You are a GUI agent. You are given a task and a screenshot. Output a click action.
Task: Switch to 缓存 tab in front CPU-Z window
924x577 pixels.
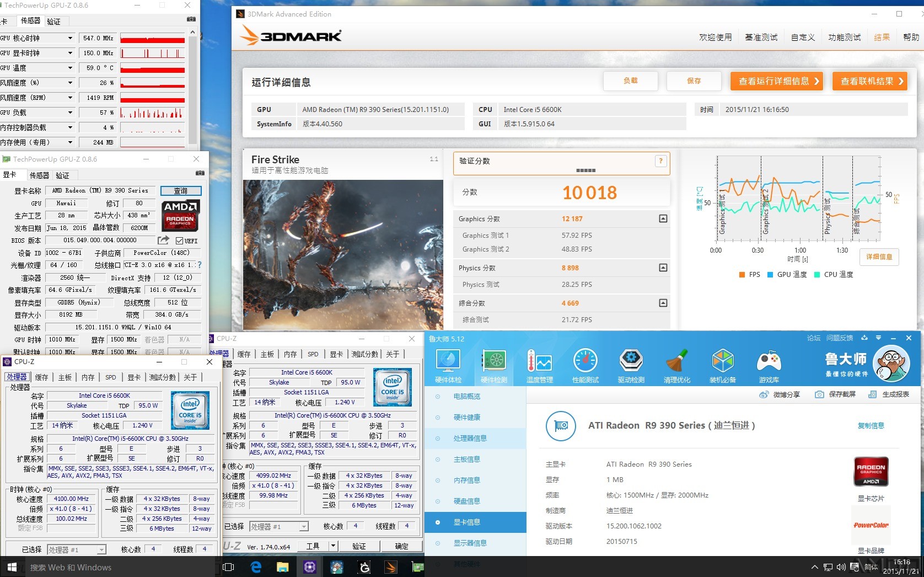tap(41, 377)
